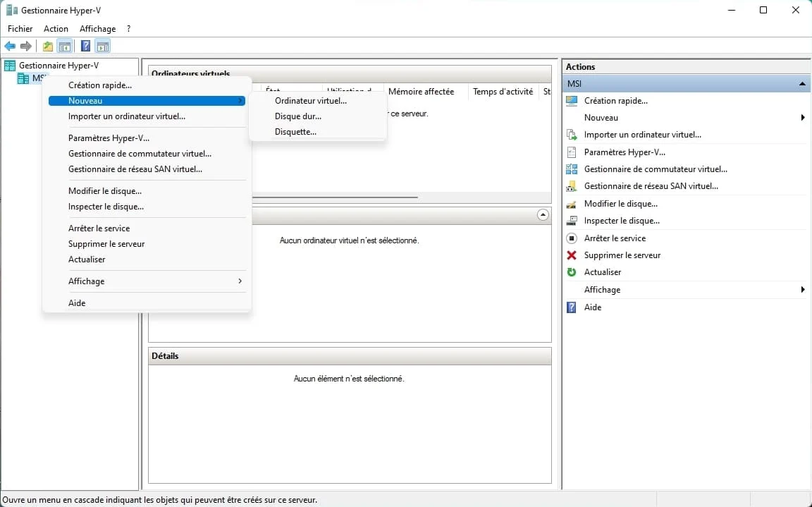The image size is (812, 507).
Task: Click the Aide help icon in Actions pane
Action: 572,307
